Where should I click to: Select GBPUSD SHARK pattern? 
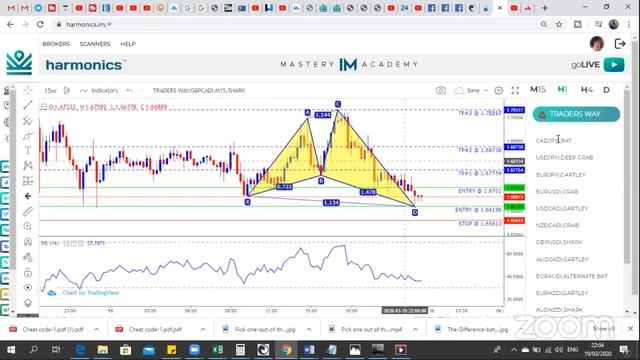(559, 242)
